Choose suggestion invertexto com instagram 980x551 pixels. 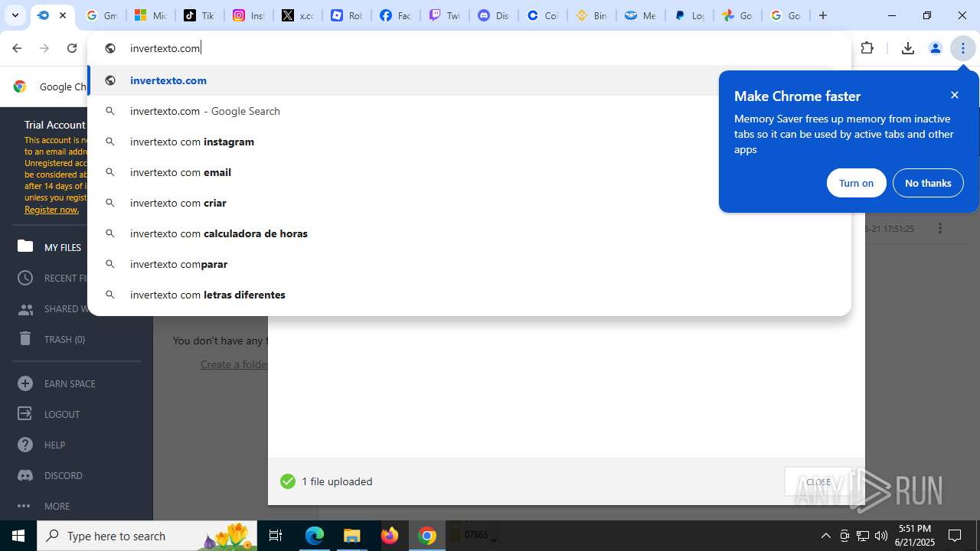point(469,142)
